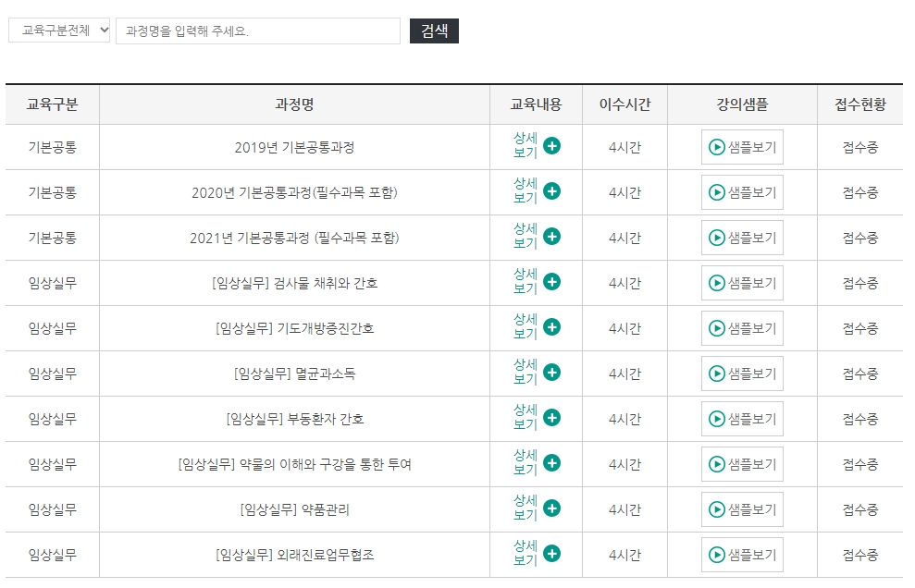
Task: Play 샘플보기 for 외래진료업무협조
Action: point(742,555)
